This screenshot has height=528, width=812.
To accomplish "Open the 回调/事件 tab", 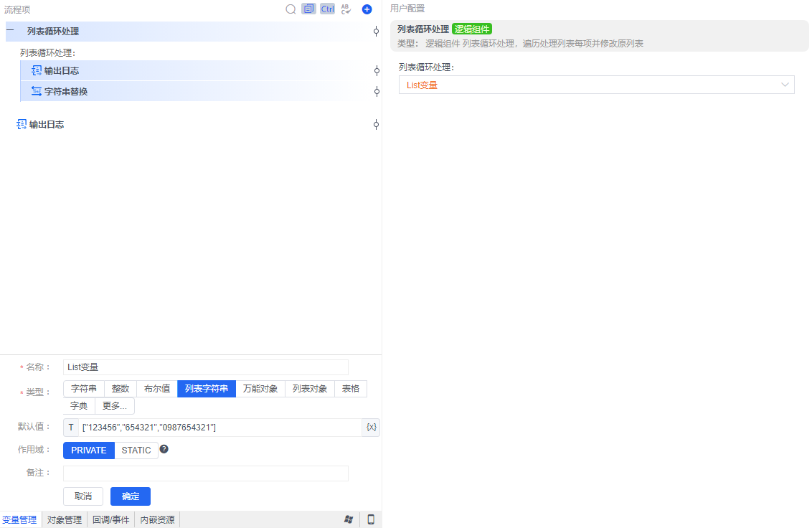I will [110, 519].
